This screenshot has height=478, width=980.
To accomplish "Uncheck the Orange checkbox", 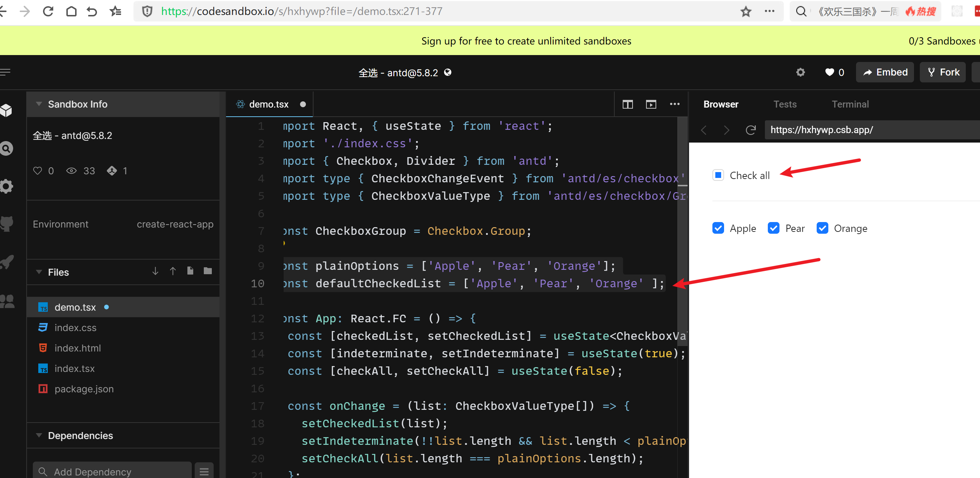I will [x=822, y=228].
